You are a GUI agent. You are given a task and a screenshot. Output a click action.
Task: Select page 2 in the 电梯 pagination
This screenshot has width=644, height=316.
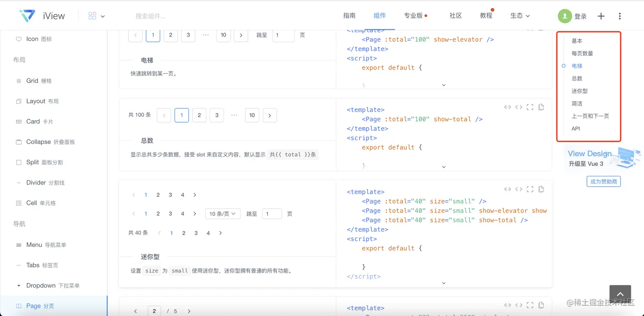(x=170, y=35)
